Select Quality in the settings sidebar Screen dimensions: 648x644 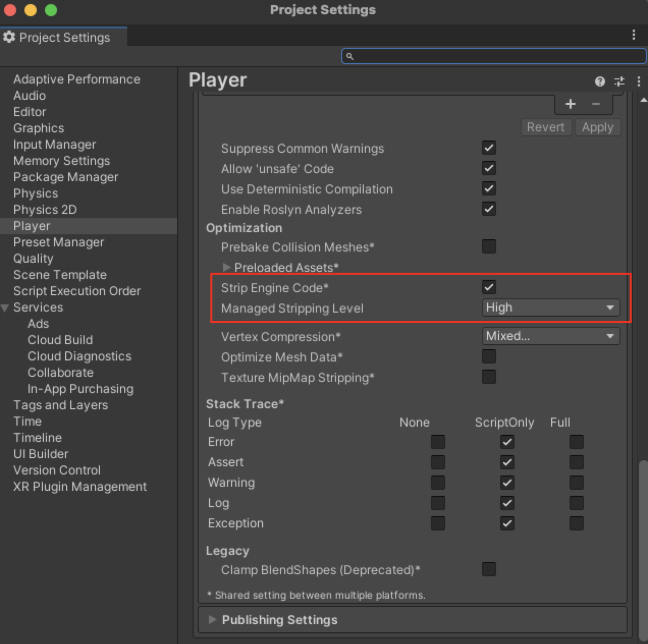pos(33,259)
